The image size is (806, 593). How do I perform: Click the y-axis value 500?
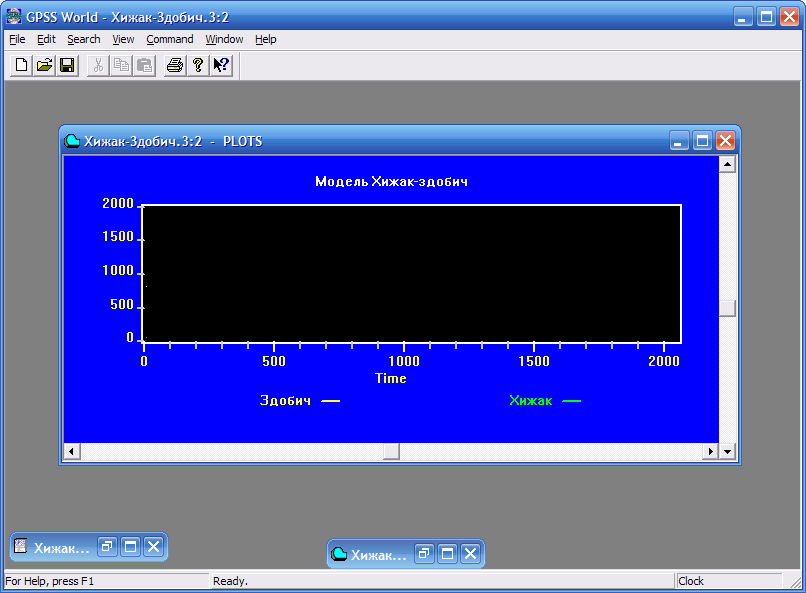[x=122, y=304]
